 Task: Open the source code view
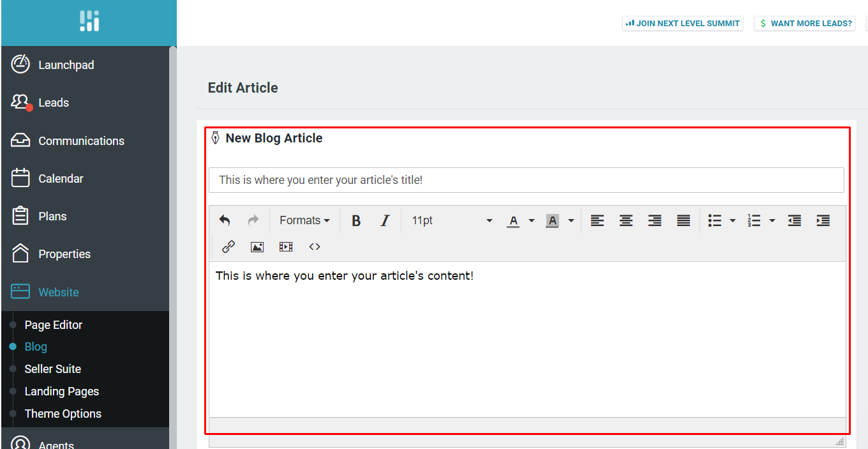click(x=315, y=247)
